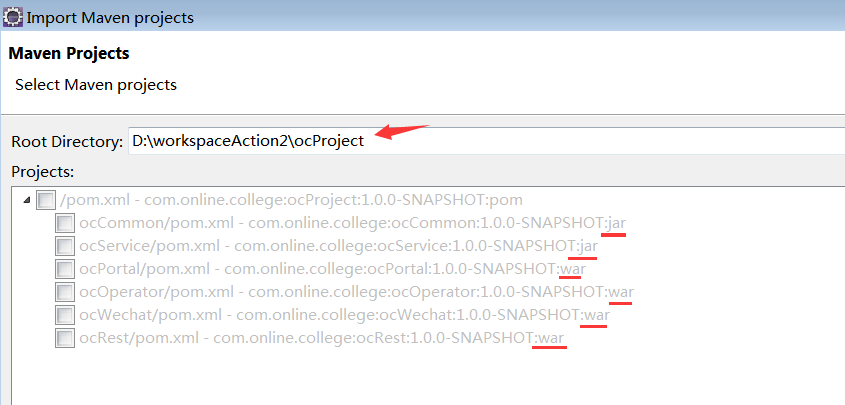Click the Root Directory input field
Screen dimensions: 845x405
[x=487, y=141]
